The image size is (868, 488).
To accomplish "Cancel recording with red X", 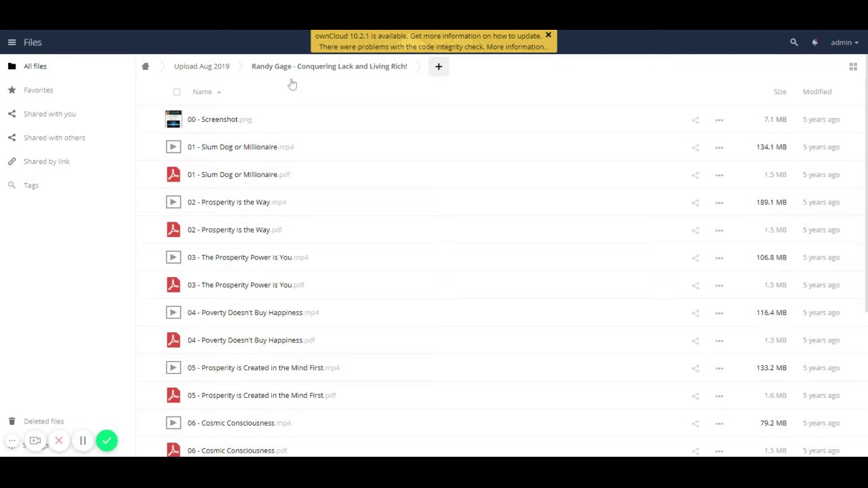I will pos(59,441).
